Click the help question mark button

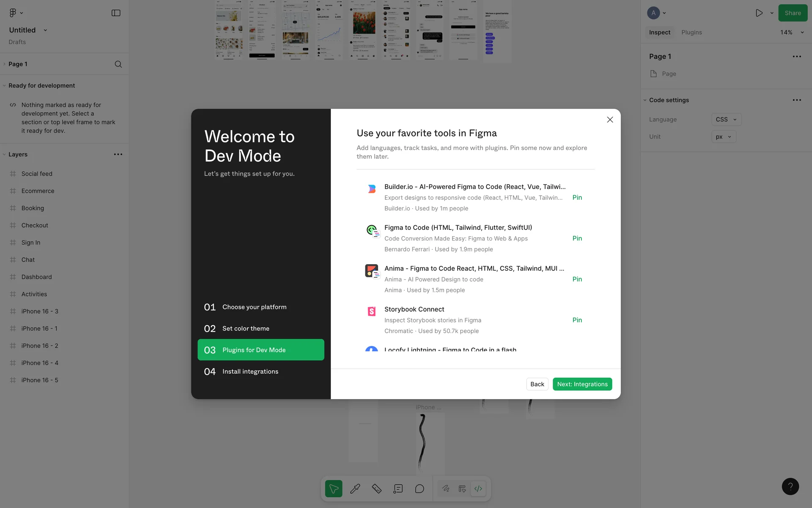(x=790, y=486)
